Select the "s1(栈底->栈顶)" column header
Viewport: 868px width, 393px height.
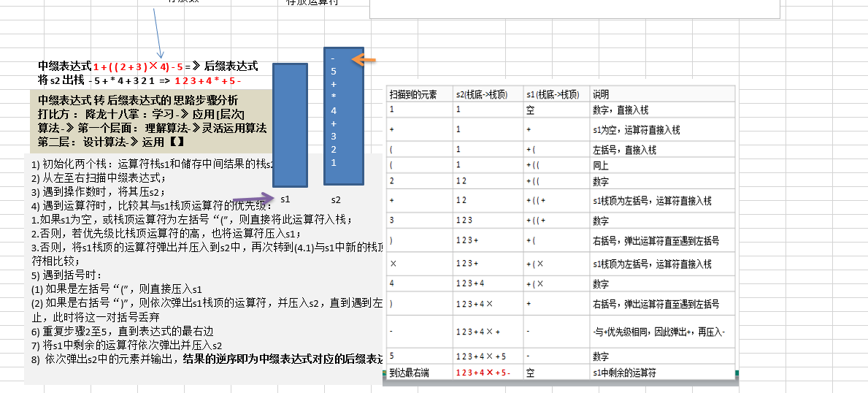pyautogui.click(x=553, y=94)
